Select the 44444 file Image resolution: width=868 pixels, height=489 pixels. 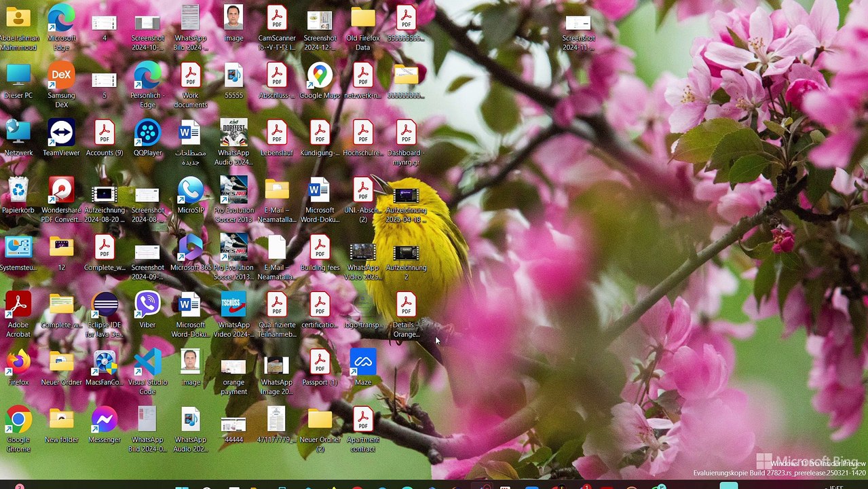pos(233,429)
